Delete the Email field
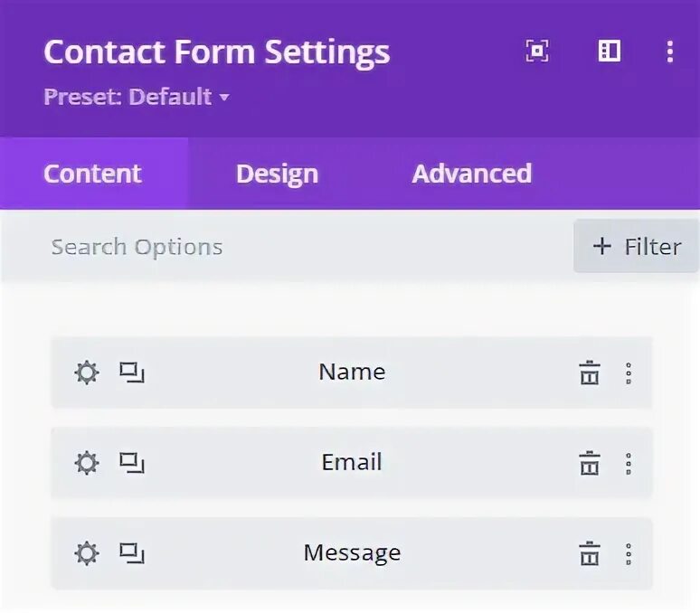Viewport: 700px width, 613px height. [x=590, y=463]
